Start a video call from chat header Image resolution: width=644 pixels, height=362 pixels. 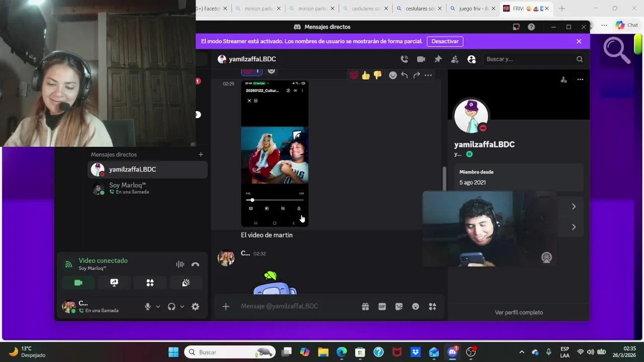click(x=421, y=59)
